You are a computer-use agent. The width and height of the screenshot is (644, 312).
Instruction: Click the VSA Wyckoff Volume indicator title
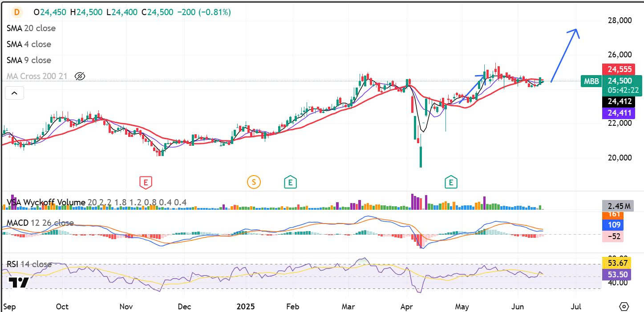[46, 203]
